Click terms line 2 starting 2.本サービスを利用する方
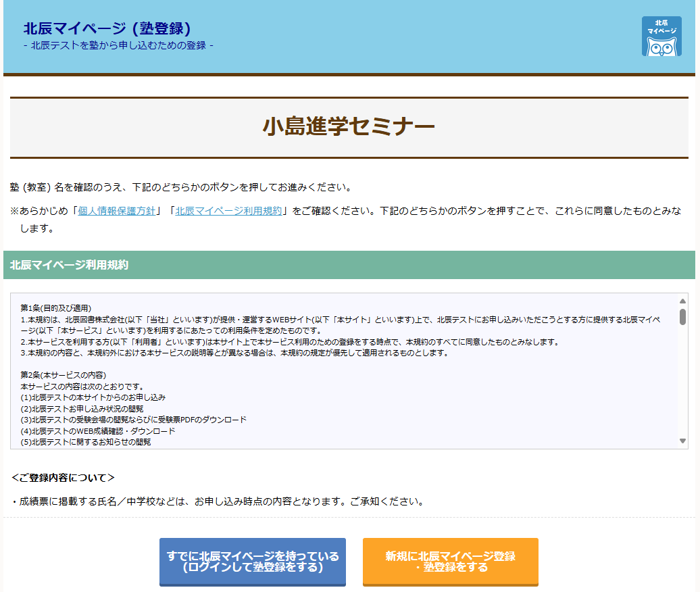 click(x=290, y=342)
